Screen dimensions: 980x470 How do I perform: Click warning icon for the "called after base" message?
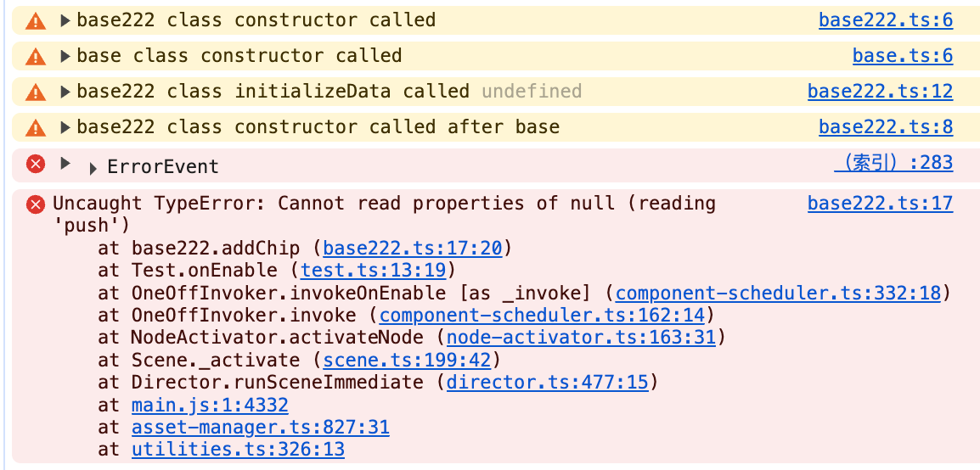click(x=36, y=128)
